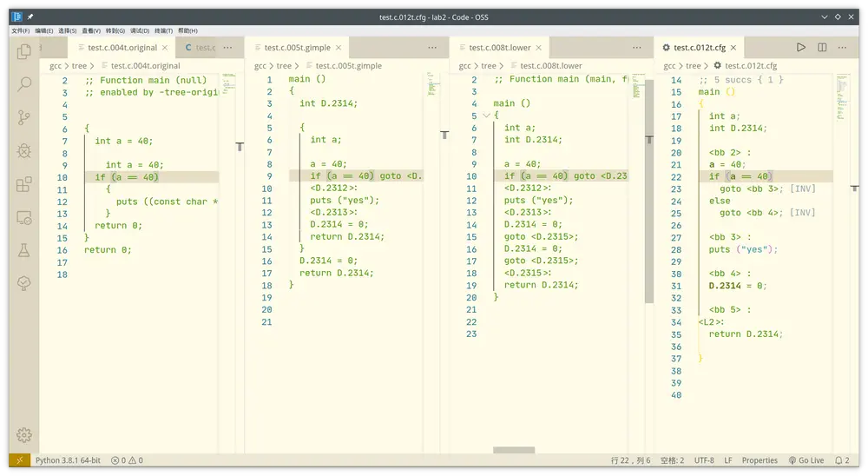868x476 pixels.
Task: Click the app icon in title bar
Action: 17,17
